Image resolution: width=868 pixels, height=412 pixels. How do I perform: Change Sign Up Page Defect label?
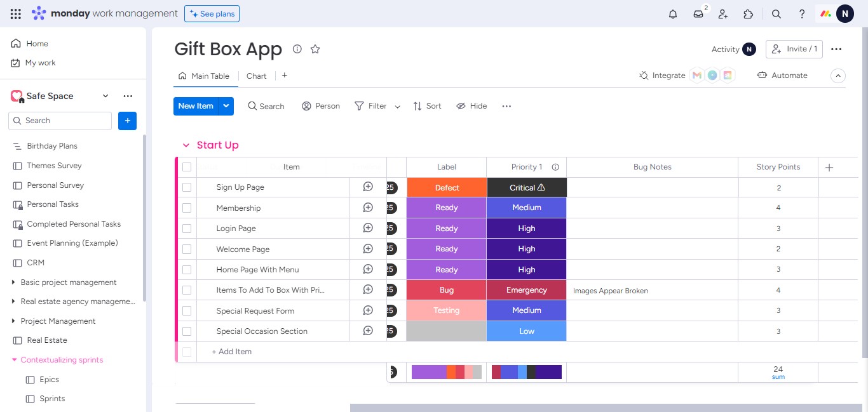[x=447, y=187]
